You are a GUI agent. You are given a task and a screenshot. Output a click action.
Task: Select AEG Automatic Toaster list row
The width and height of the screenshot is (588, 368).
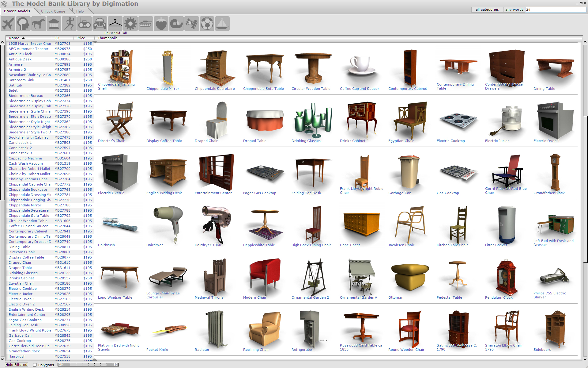click(50, 49)
